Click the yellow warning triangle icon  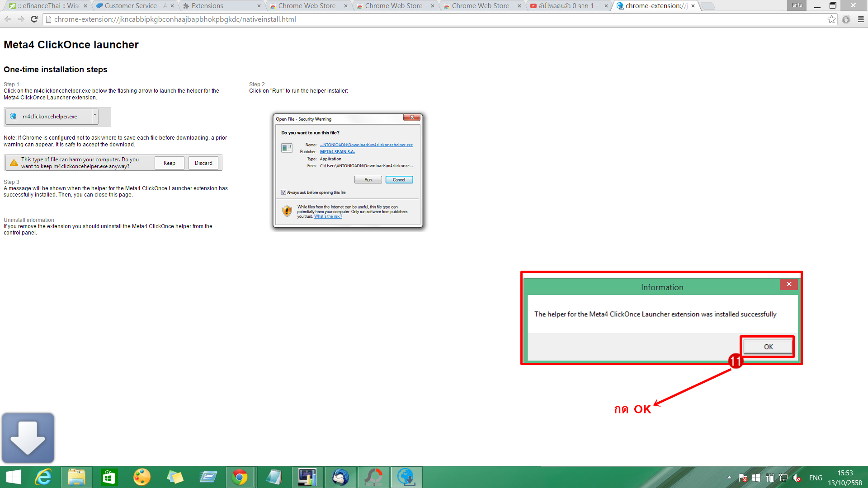[x=14, y=163]
